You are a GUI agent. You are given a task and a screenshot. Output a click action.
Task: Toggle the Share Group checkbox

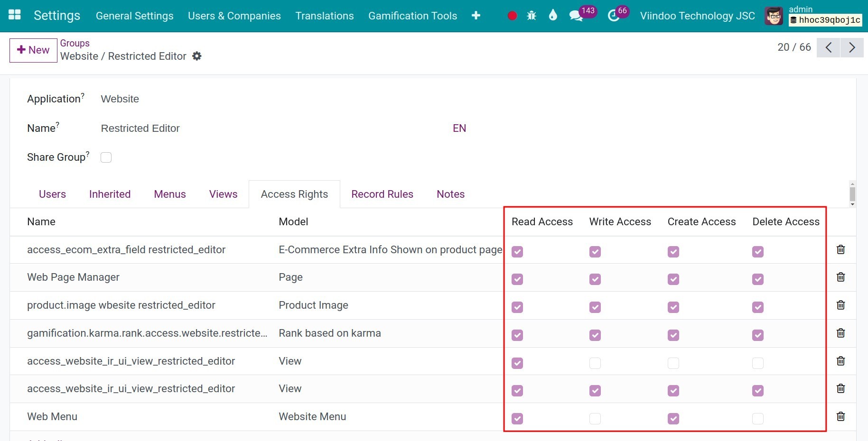click(106, 157)
